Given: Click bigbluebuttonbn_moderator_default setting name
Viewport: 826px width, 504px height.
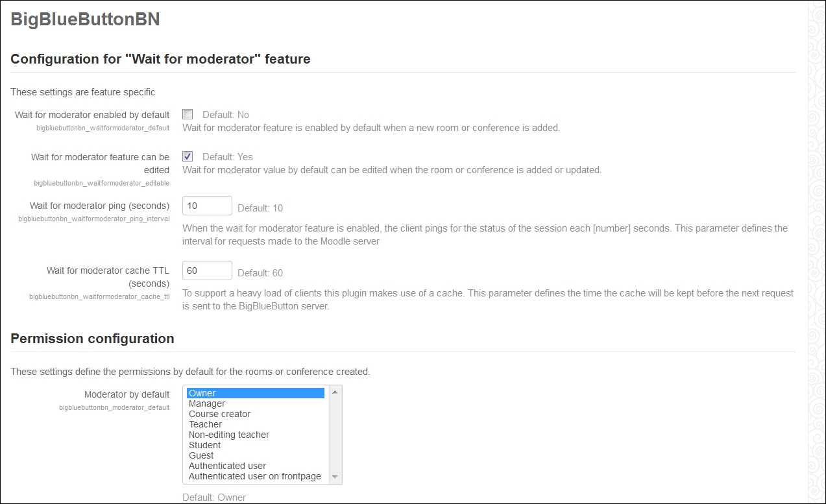Looking at the screenshot, I should [x=114, y=408].
